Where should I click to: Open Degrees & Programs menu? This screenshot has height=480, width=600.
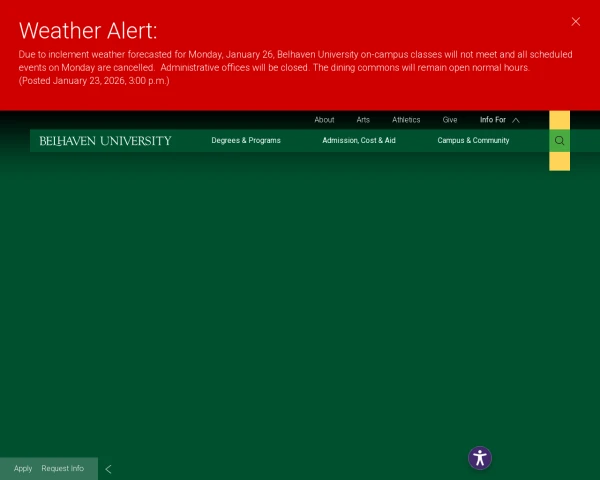click(x=246, y=140)
